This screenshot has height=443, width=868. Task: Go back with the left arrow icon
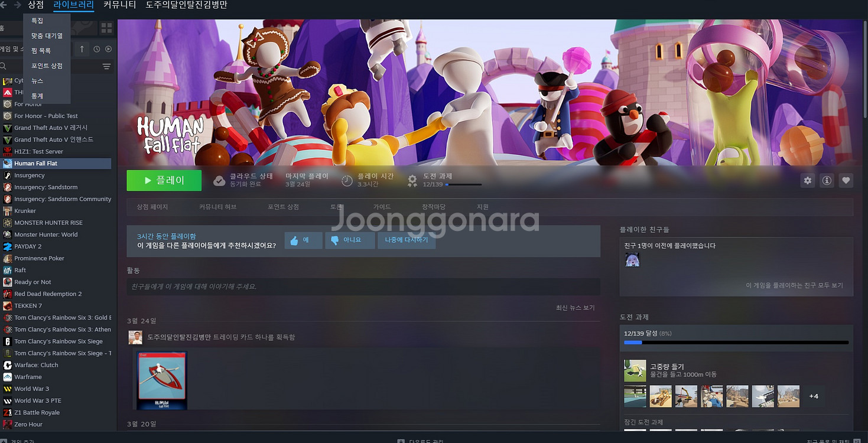click(3, 5)
